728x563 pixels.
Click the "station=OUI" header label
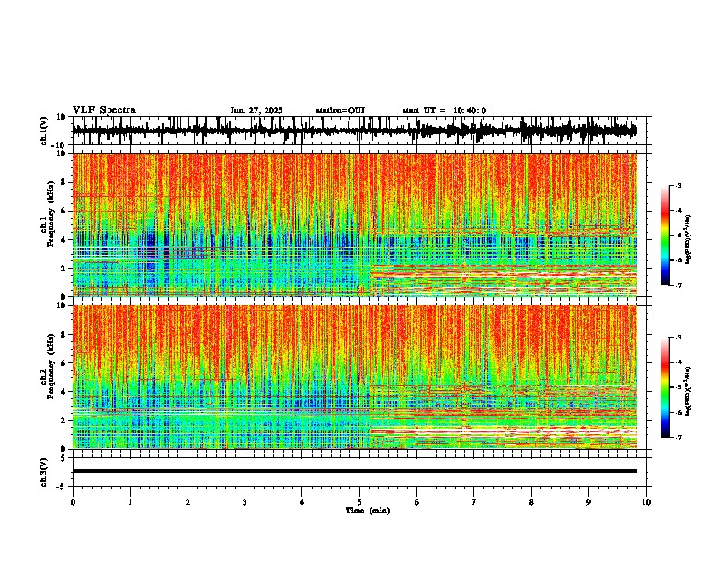(x=340, y=110)
